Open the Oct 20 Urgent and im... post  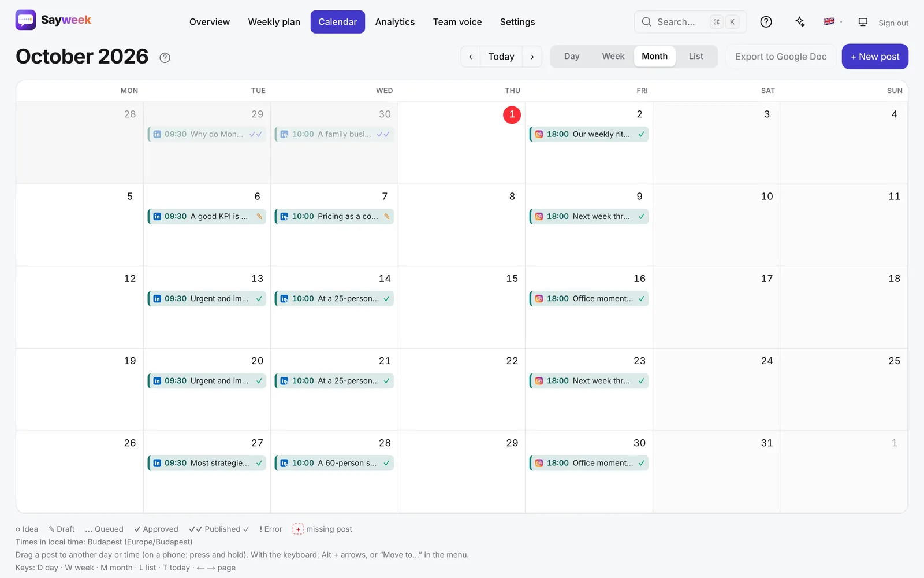[x=207, y=381]
